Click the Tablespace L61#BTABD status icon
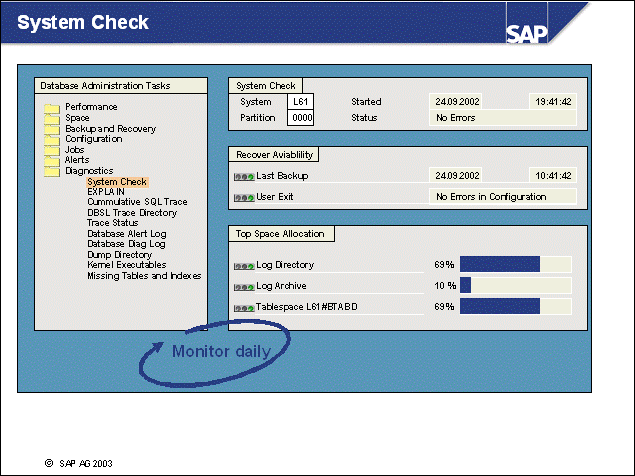This screenshot has width=635, height=476. pos(243,308)
